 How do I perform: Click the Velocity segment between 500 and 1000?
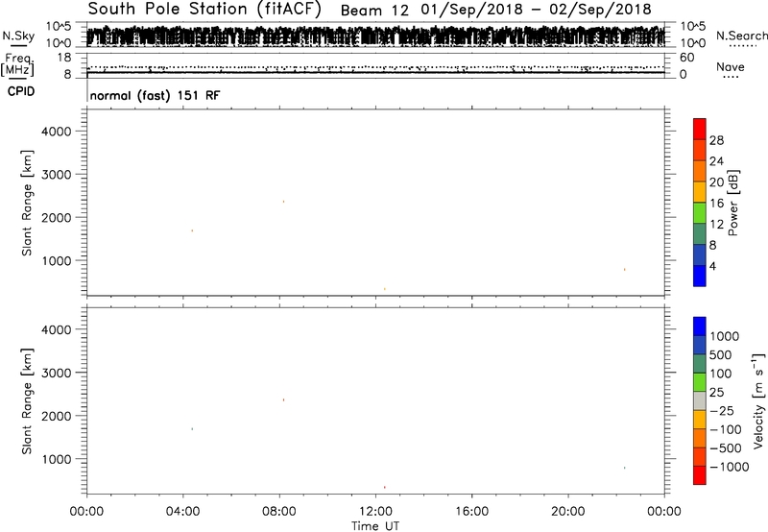[700, 346]
